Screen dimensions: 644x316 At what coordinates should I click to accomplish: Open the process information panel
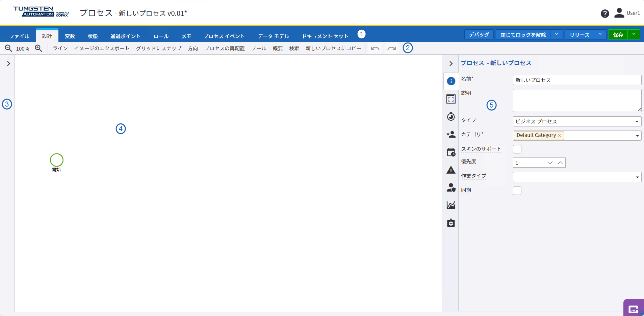click(451, 81)
